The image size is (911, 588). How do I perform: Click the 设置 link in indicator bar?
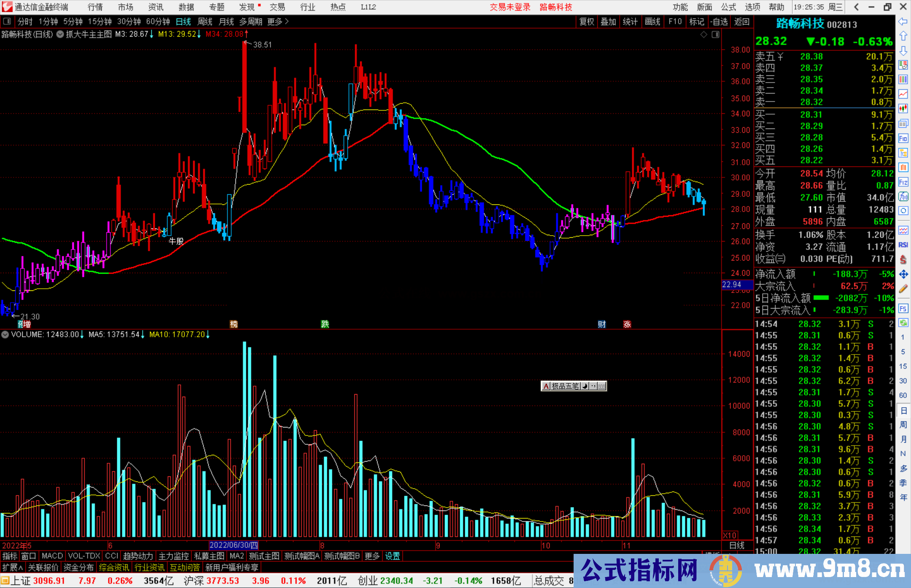tap(392, 556)
